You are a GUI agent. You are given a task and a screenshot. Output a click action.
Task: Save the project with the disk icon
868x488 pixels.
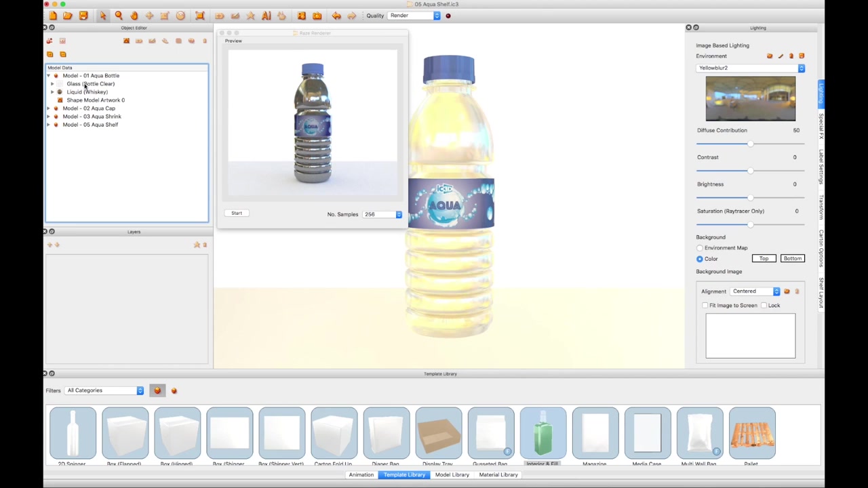(x=83, y=16)
